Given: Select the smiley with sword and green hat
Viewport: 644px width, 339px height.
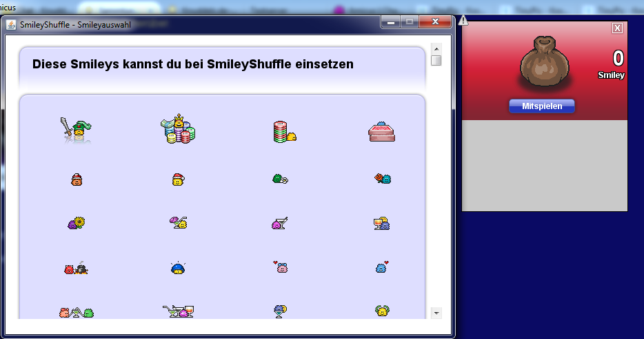Looking at the screenshot, I should pos(76,129).
